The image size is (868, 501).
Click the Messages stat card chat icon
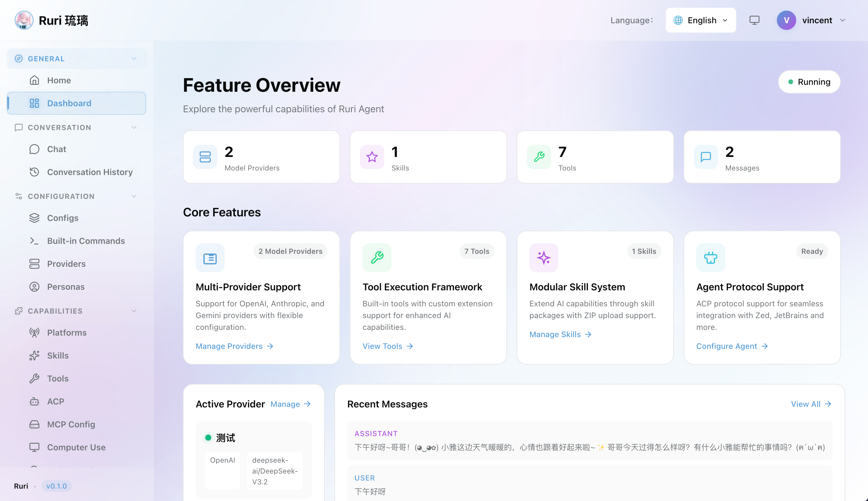coord(706,157)
